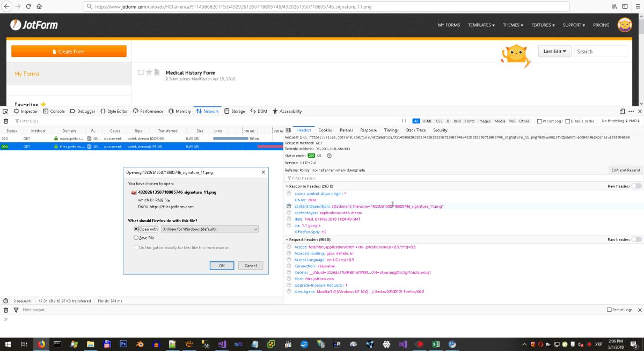This screenshot has width=644, height=351.
Task: Open the Debugger panel
Action: [x=82, y=111]
